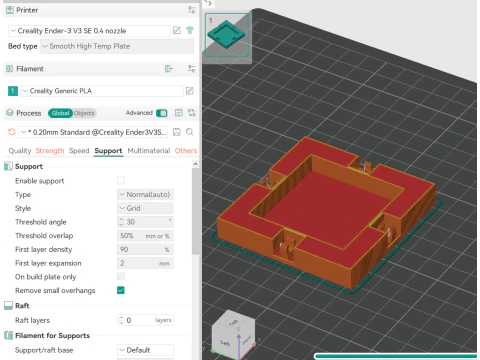480x360 pixels.
Task: Click the Filament for Supports heading
Action: pos(52,336)
